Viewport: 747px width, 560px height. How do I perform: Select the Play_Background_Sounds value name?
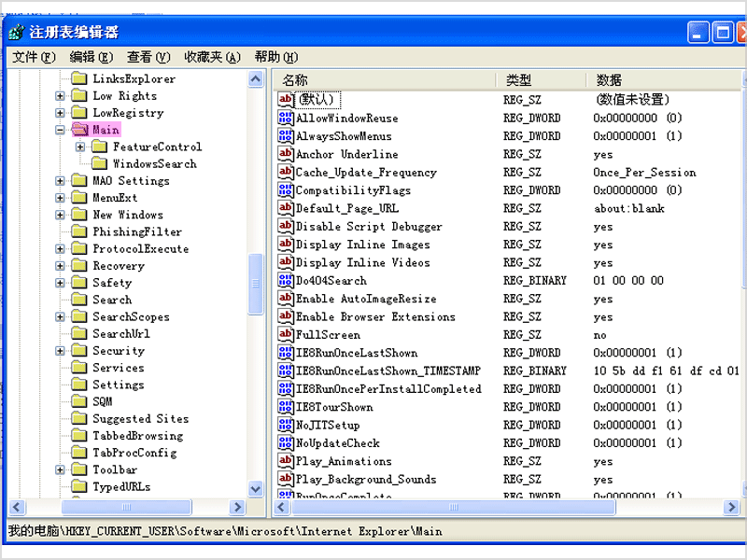point(366,479)
